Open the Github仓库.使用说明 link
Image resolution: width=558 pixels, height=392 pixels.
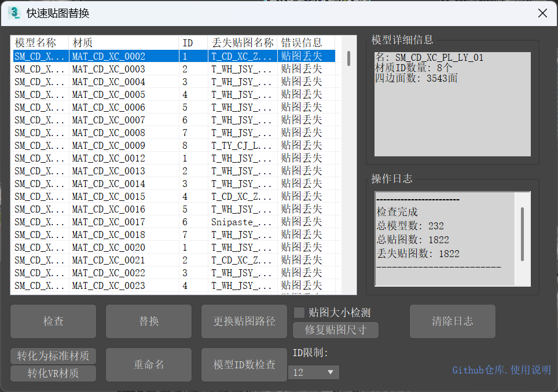[x=501, y=370]
